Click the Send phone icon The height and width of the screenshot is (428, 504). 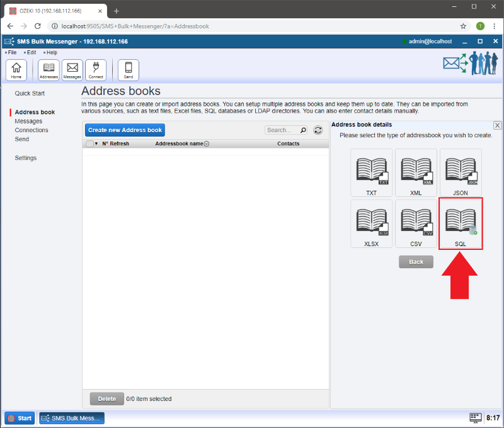(129, 70)
